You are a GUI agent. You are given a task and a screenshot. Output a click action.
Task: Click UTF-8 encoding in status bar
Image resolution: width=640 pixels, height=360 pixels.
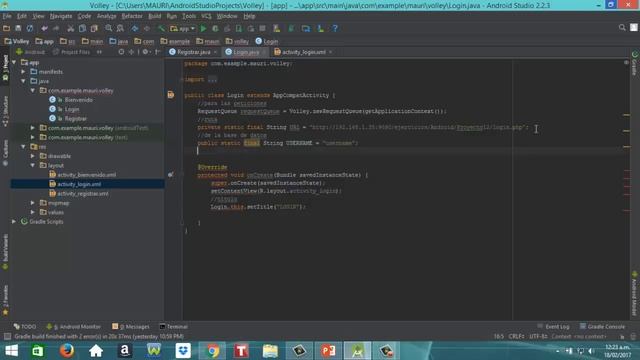click(538, 336)
